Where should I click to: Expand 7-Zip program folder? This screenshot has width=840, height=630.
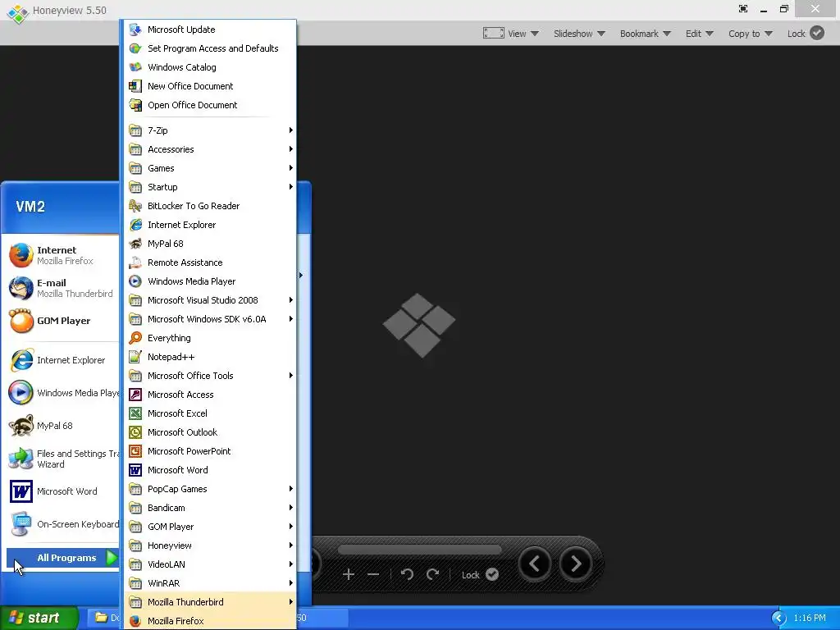pos(210,130)
